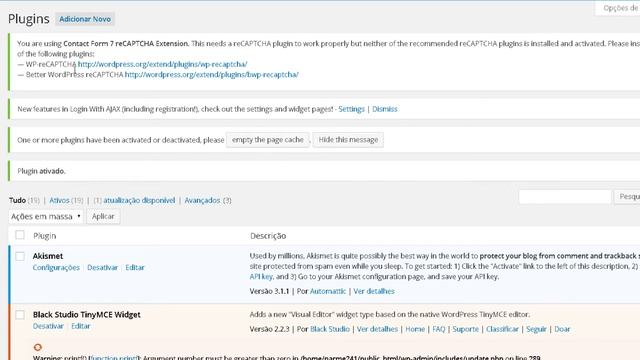This screenshot has height=360, width=640.
Task: Open the Automattic author link
Action: [x=328, y=291]
